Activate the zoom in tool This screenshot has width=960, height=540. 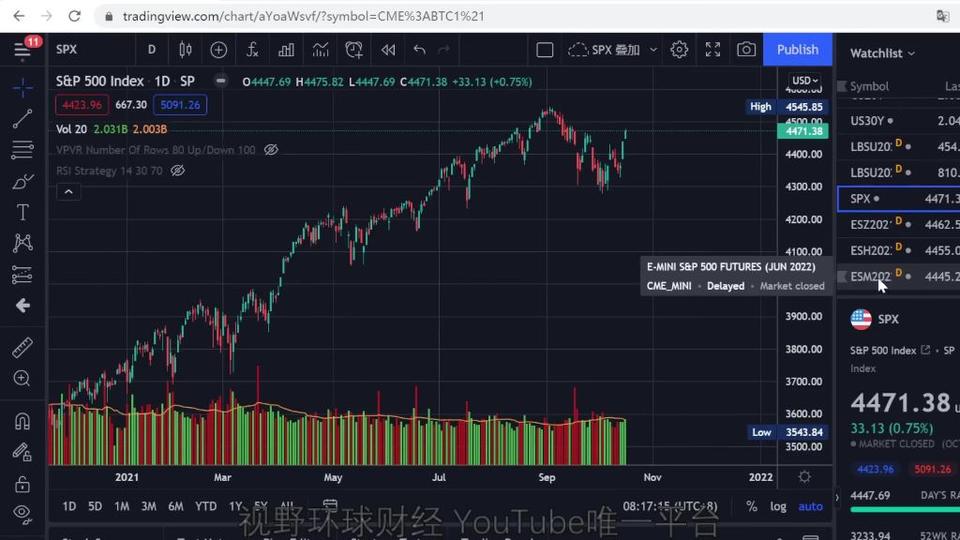click(x=22, y=378)
